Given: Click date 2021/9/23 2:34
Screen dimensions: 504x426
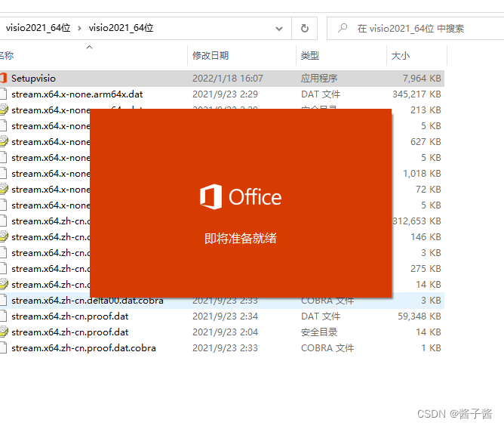Looking at the screenshot, I should [x=225, y=316].
